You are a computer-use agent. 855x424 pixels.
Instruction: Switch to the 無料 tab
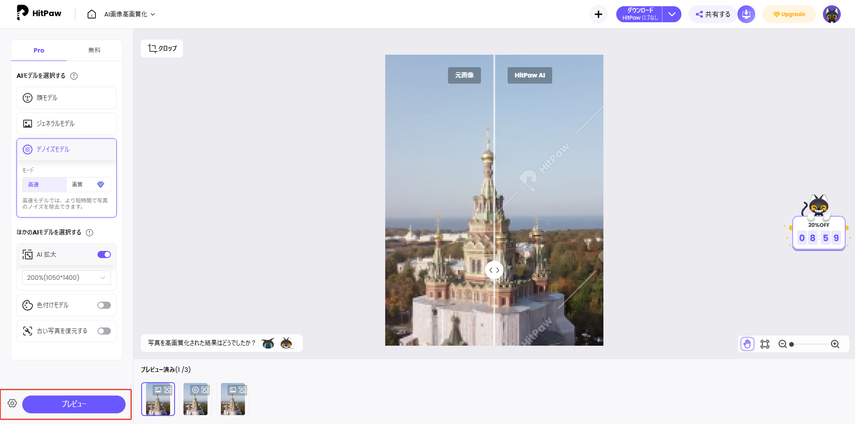[94, 50]
